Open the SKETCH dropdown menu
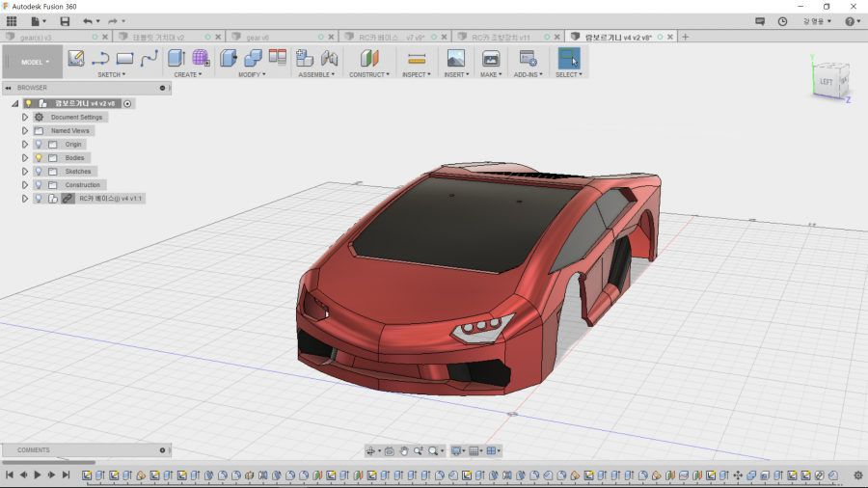868x488 pixels. click(111, 74)
